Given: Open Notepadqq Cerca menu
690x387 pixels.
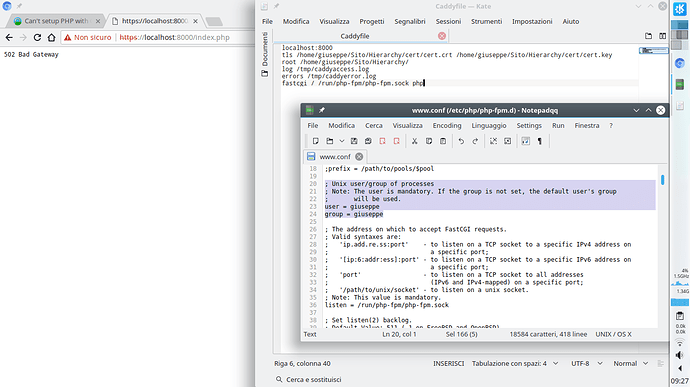Looking at the screenshot, I should [374, 125].
